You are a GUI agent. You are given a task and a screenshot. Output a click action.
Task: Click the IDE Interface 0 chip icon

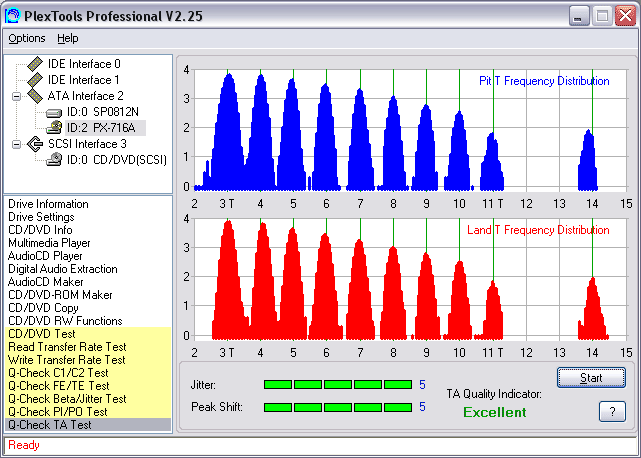click(35, 64)
